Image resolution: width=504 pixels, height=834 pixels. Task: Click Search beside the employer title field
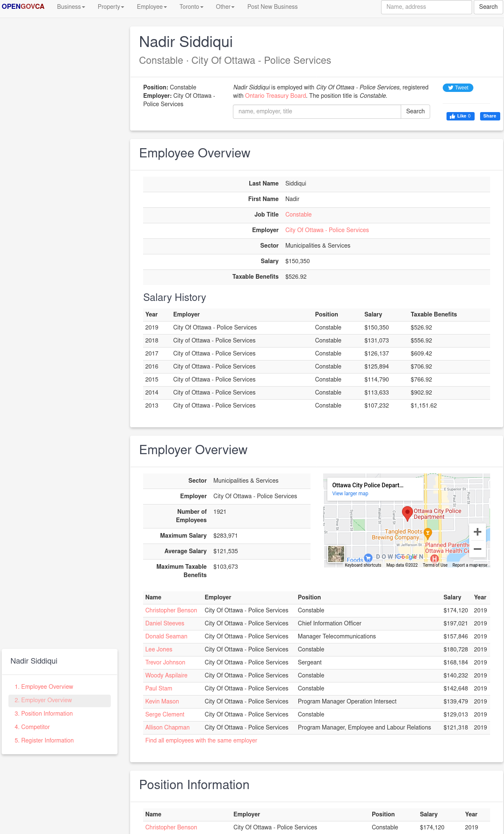click(415, 112)
